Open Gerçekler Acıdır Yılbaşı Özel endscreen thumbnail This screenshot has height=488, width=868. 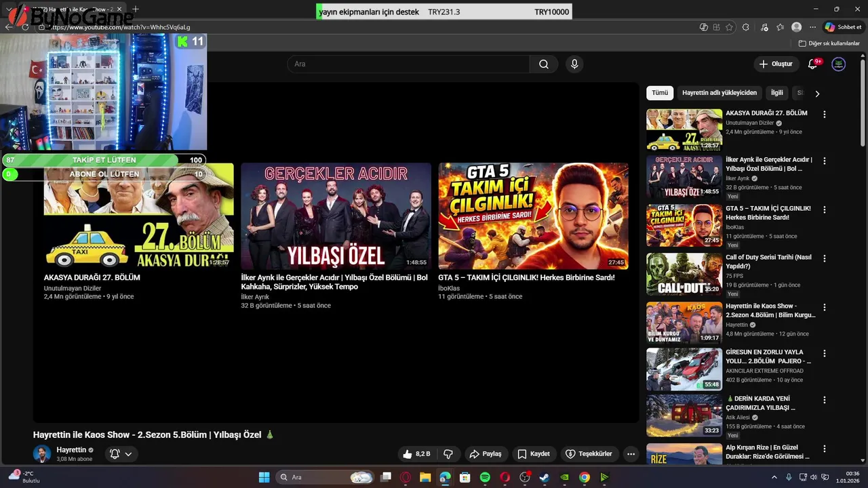[336, 216]
